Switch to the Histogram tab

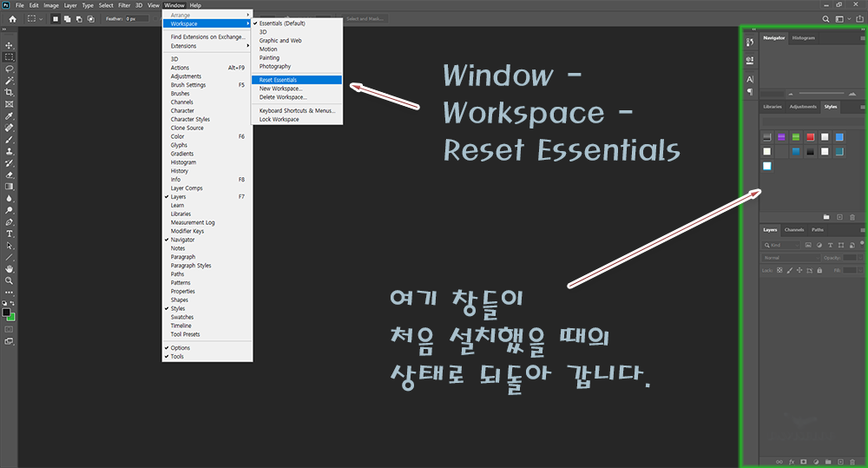pyautogui.click(x=803, y=38)
